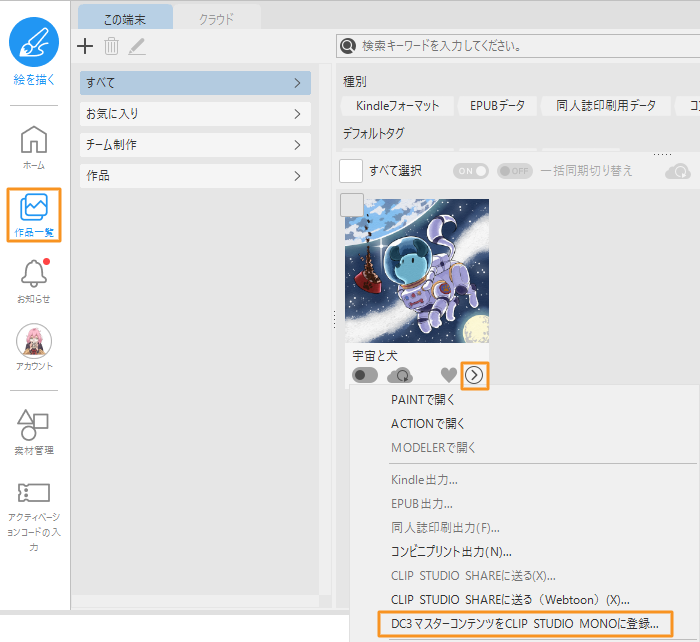The image size is (700, 642).
Task: Choose PAINTで開く from context menu
Action: click(422, 400)
